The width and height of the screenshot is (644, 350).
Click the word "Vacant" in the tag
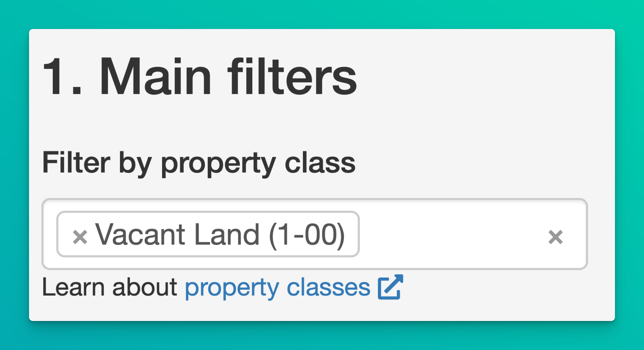(140, 234)
